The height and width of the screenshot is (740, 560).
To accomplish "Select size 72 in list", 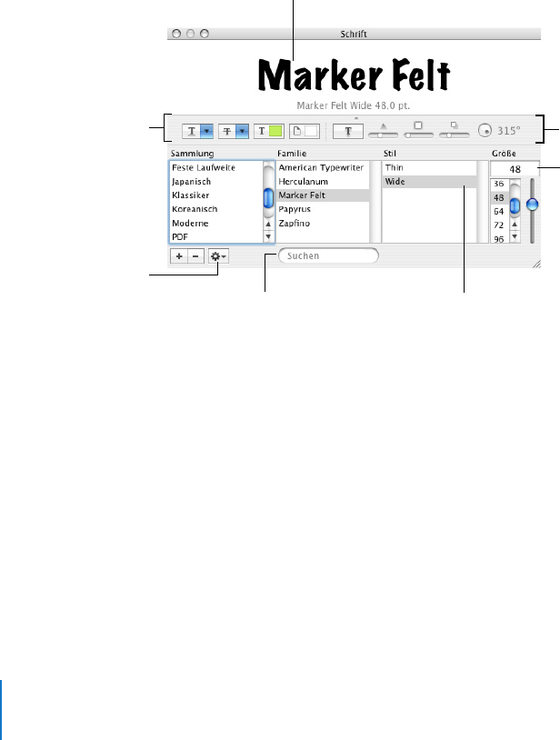I will (499, 225).
